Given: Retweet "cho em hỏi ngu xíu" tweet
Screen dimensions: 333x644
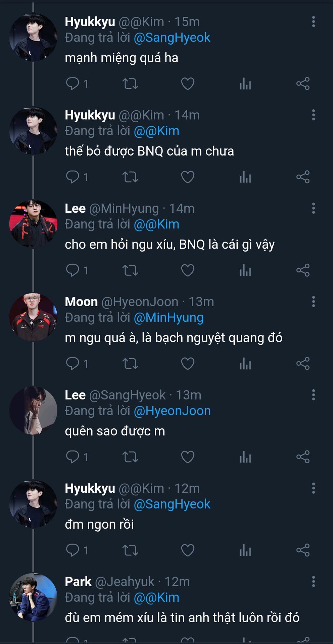Looking at the screenshot, I should coord(130,270).
